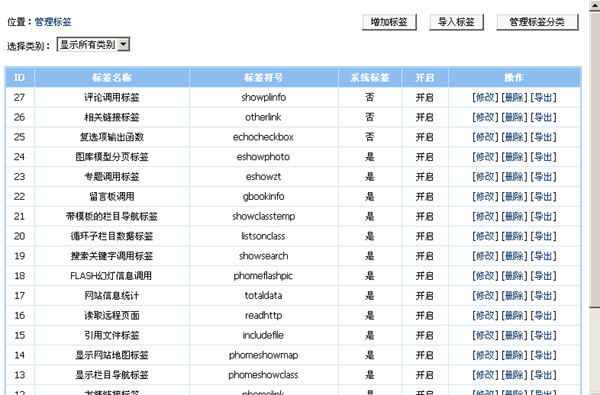Click the 标签名称 column header
Screen dimensions: 600x395
[x=112, y=78]
